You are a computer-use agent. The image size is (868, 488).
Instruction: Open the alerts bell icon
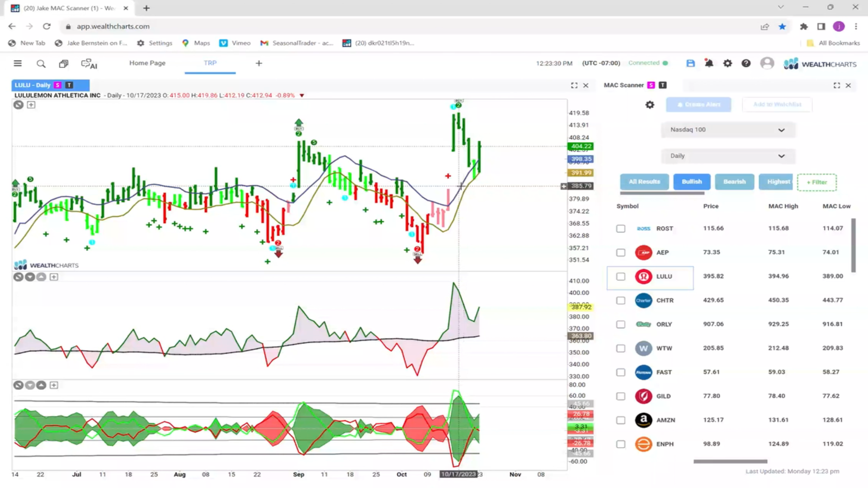tap(709, 63)
